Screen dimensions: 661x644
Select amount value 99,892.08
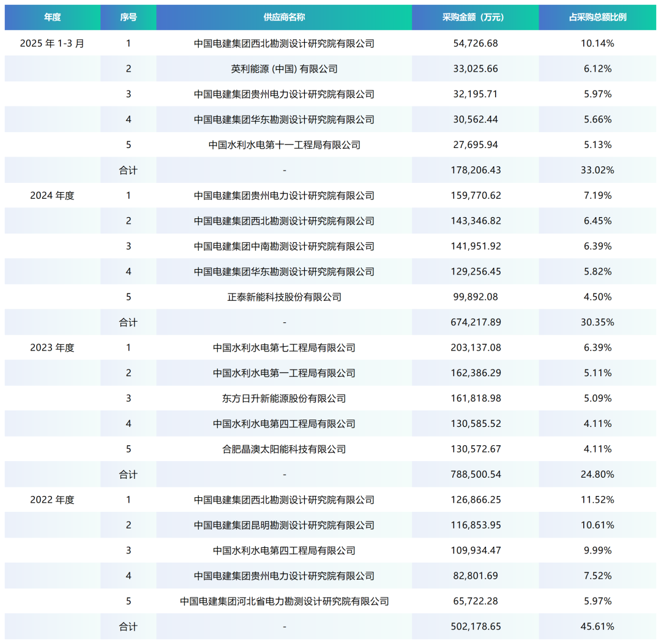click(x=476, y=297)
